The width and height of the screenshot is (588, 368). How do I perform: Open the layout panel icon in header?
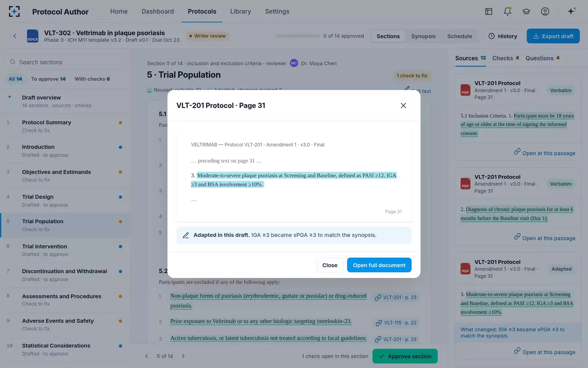(x=488, y=11)
